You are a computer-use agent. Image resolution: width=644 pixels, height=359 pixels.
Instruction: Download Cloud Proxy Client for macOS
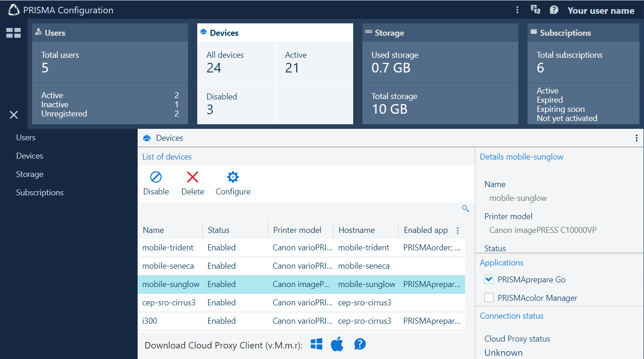pyautogui.click(x=337, y=344)
